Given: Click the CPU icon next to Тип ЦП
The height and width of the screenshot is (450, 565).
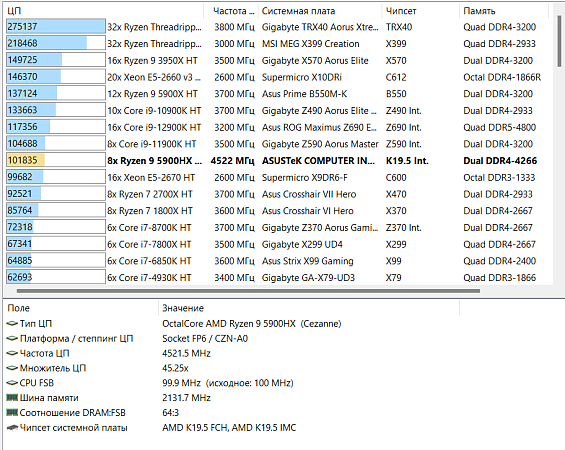Looking at the screenshot, I should [x=12, y=324].
